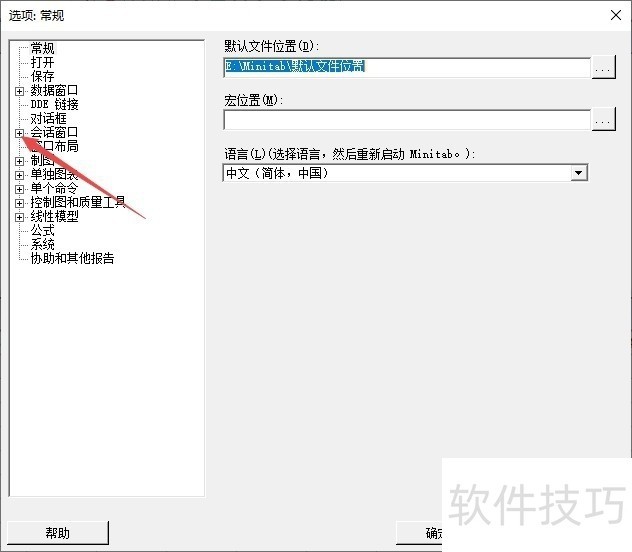Expand the 线性模型 tree node

coord(19,217)
